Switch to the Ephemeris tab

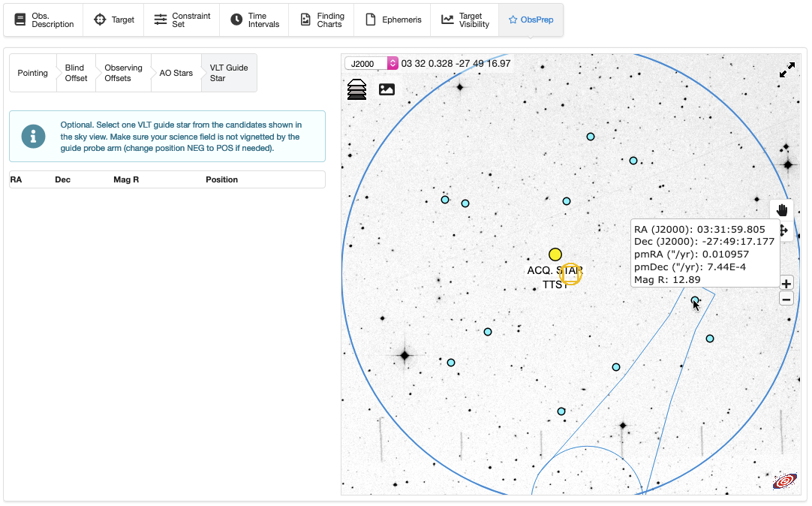(392, 20)
